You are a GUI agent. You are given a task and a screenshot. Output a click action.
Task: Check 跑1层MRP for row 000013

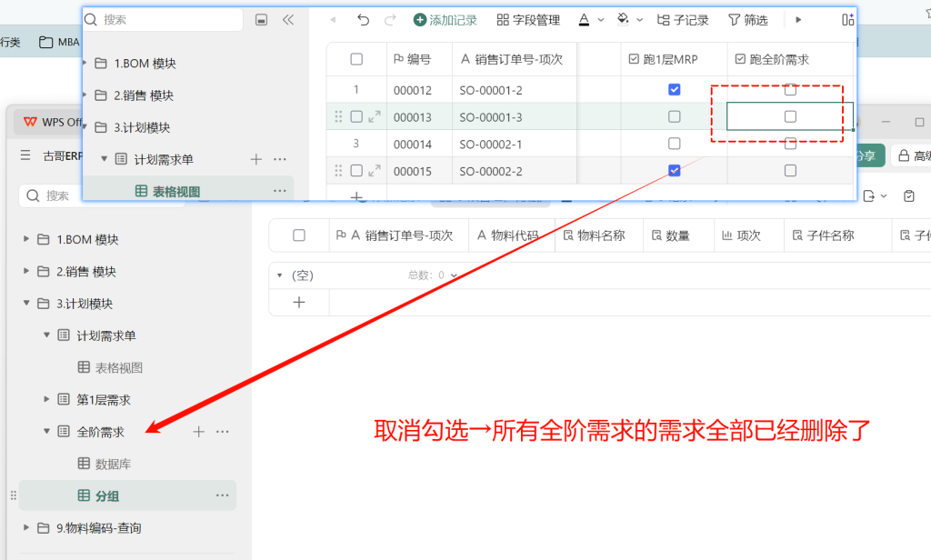point(674,116)
